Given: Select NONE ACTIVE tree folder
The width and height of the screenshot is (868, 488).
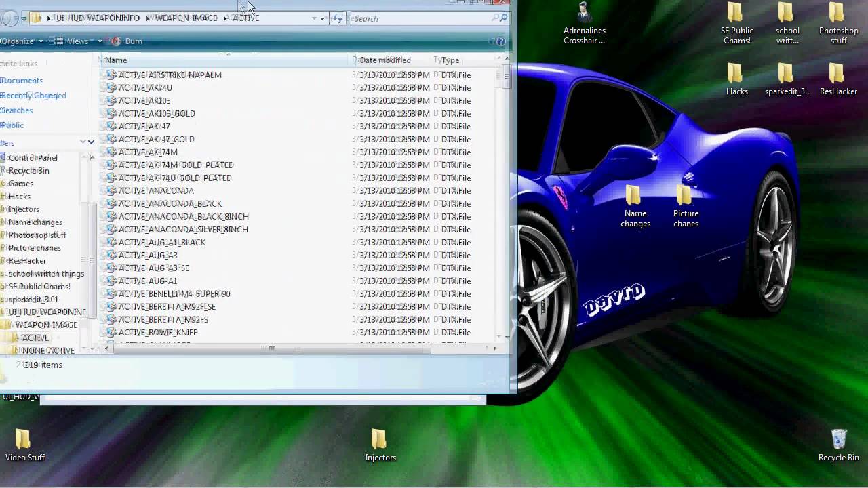Looking at the screenshot, I should 48,351.
